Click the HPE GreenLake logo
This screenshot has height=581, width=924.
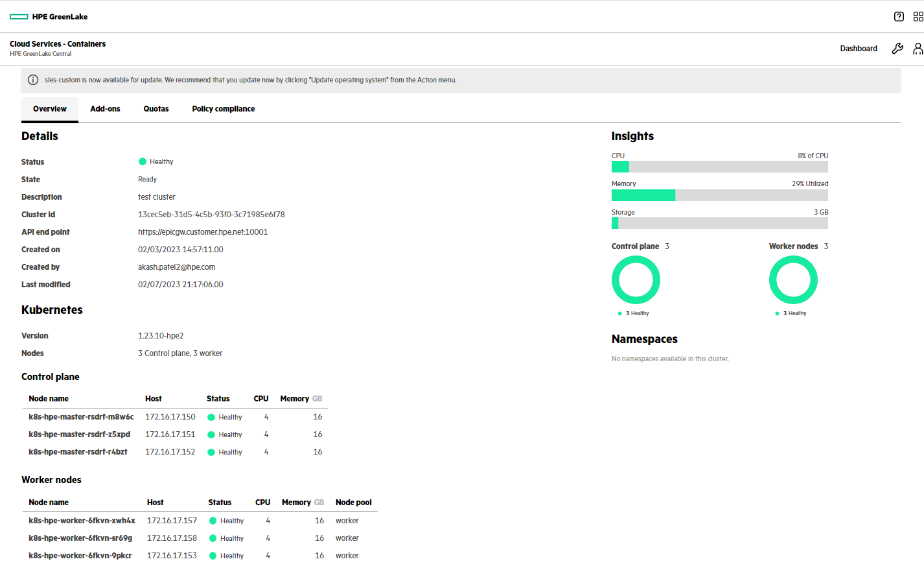[49, 17]
